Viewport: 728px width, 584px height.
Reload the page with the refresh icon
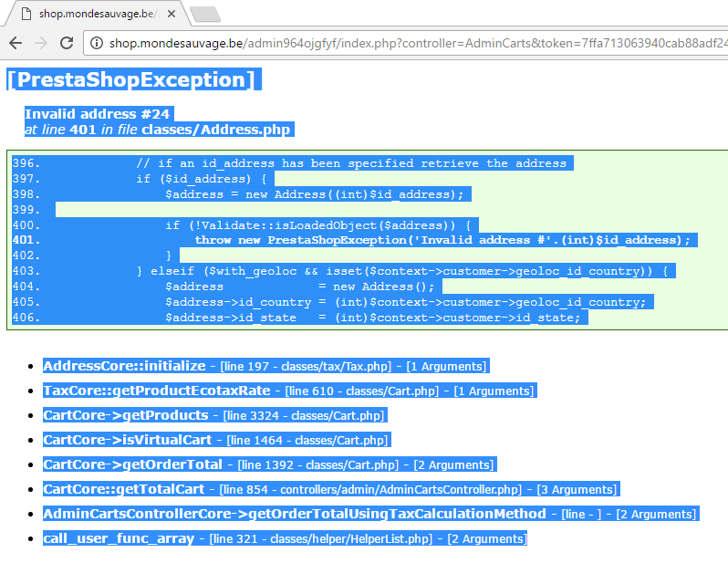[67, 43]
